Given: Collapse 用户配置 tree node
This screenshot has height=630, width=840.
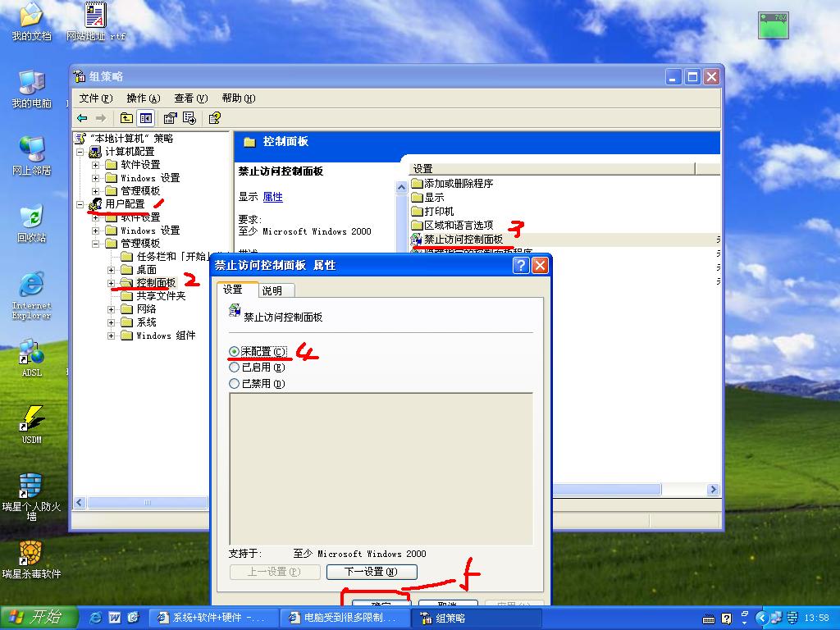Looking at the screenshot, I should coord(80,204).
